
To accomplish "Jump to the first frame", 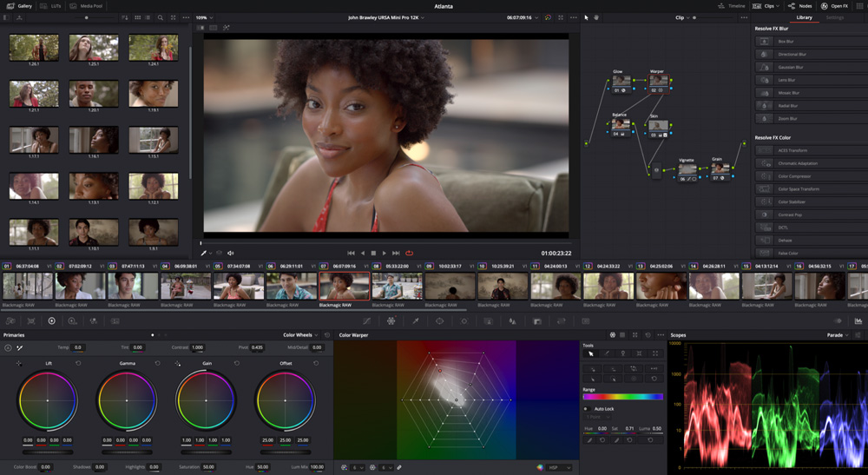I will click(351, 253).
